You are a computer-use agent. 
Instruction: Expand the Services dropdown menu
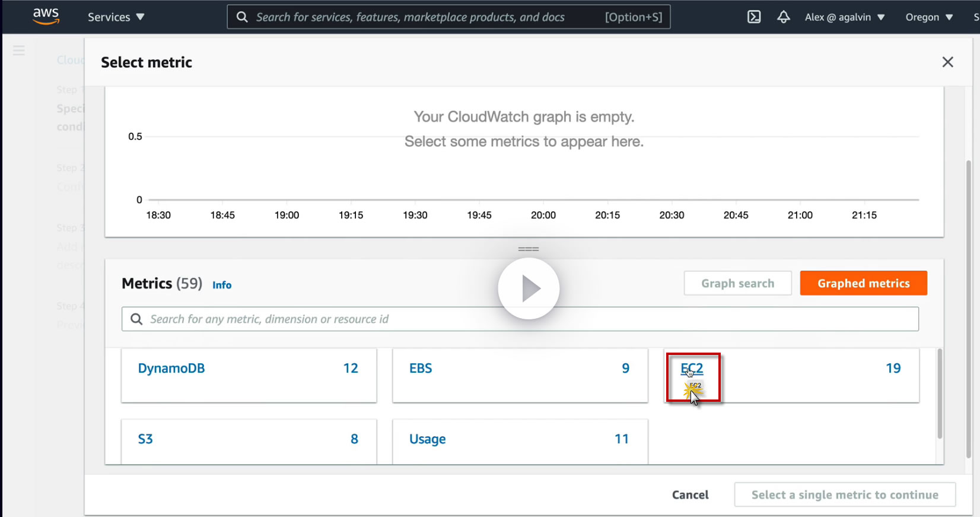[116, 17]
